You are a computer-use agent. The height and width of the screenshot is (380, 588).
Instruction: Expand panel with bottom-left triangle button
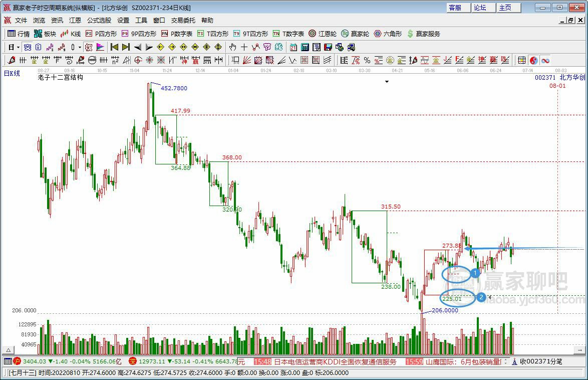8,350
